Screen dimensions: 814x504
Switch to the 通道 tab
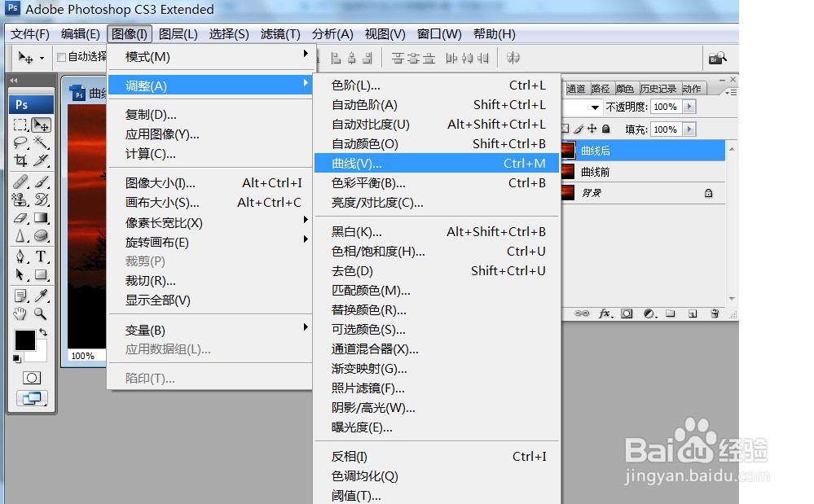575,90
